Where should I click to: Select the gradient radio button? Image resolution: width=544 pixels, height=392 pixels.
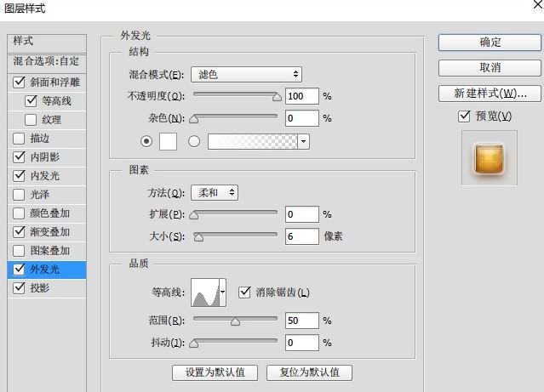[194, 141]
